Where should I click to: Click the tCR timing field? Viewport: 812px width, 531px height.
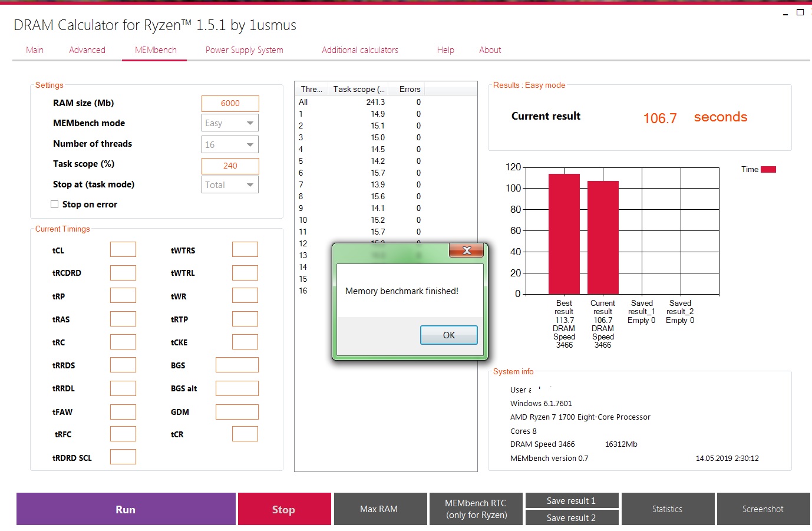coord(245,434)
